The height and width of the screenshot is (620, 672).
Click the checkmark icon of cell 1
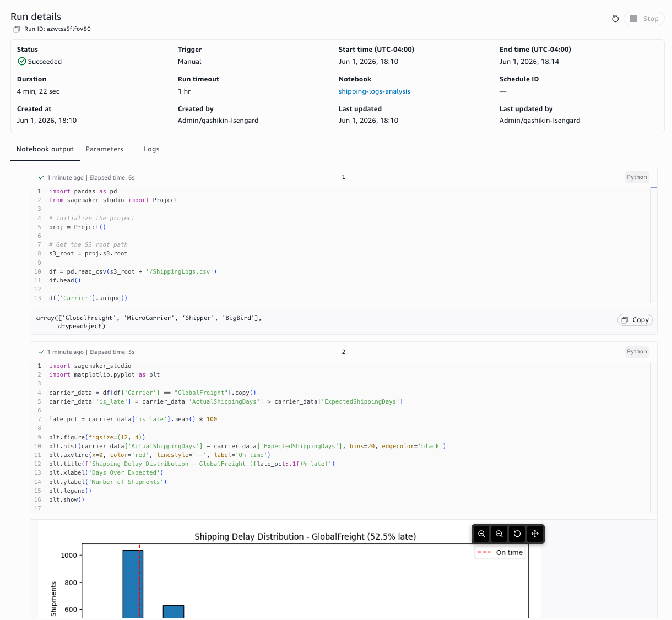(x=41, y=177)
